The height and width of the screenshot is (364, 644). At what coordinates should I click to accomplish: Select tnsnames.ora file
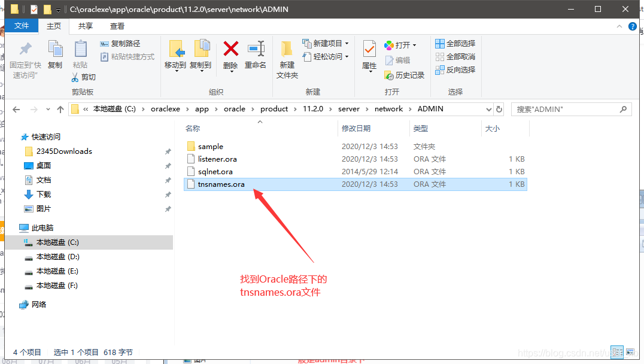[x=356, y=184]
